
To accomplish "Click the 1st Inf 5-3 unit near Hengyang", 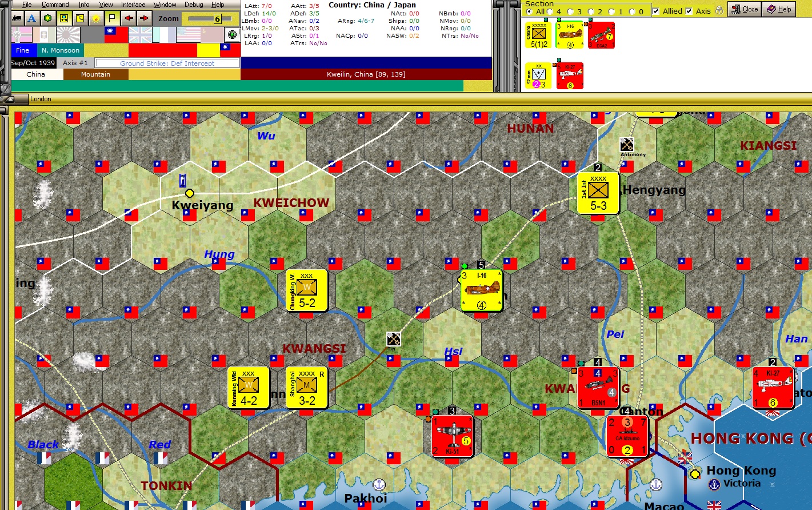I will (x=598, y=193).
